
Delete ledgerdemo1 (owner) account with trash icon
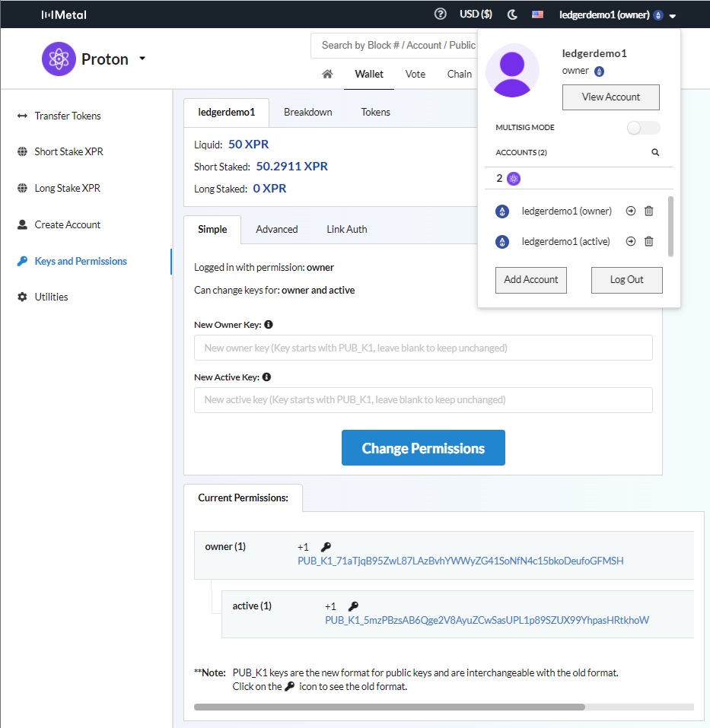point(649,211)
